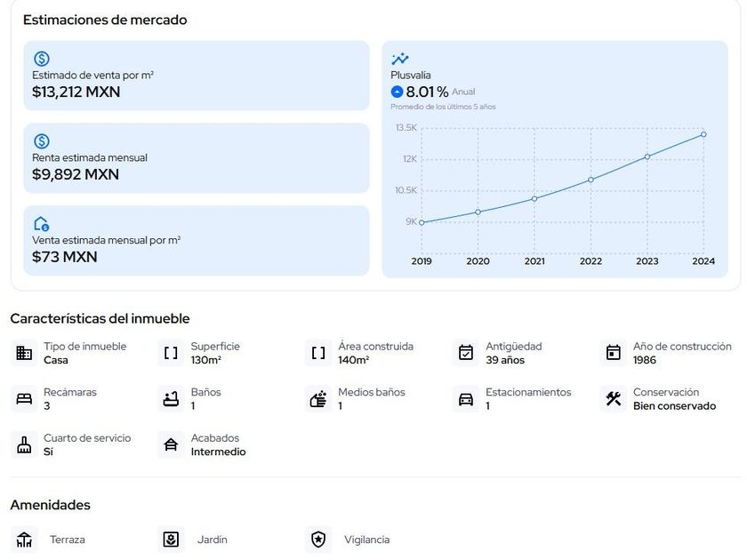
Task: Click the 2019 data point on chart
Action: coord(422,222)
